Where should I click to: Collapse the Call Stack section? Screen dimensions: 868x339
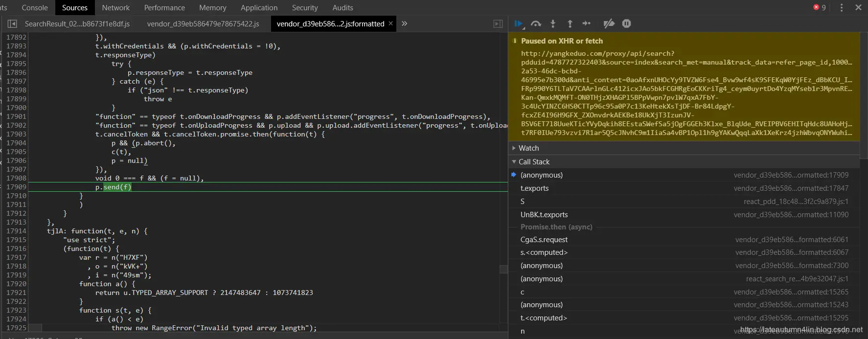point(534,162)
